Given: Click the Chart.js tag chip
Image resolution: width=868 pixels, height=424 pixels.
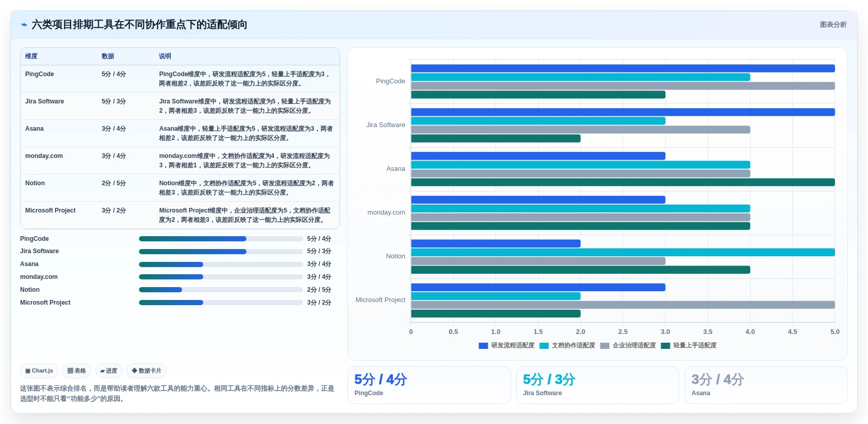Looking at the screenshot, I should pyautogui.click(x=39, y=370).
